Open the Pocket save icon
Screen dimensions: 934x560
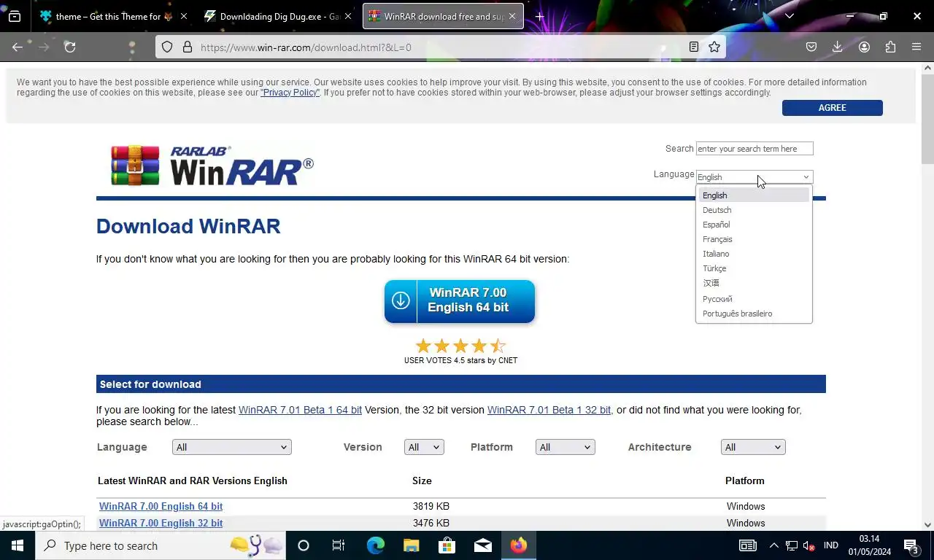(811, 47)
